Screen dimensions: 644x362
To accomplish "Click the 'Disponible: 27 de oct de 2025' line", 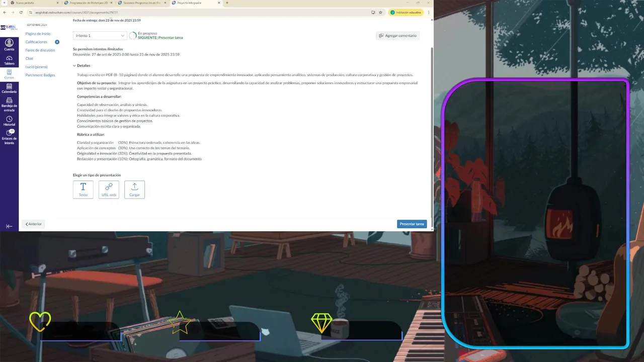I will (126, 54).
